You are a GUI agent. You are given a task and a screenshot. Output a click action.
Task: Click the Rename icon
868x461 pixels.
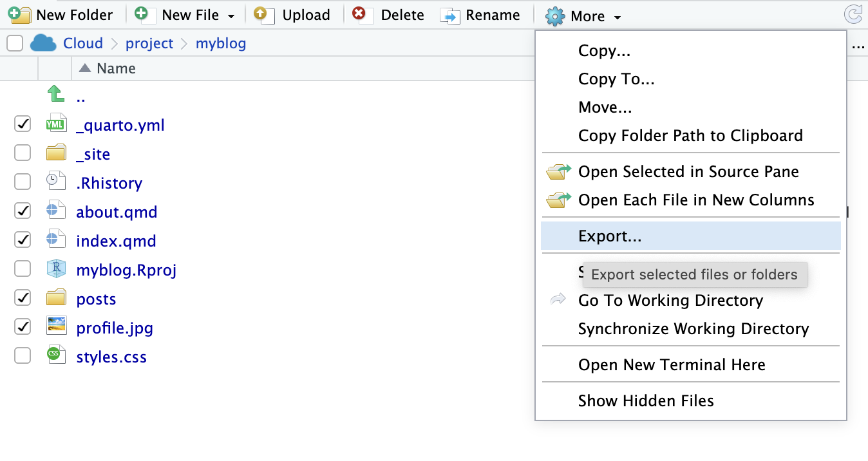(450, 15)
